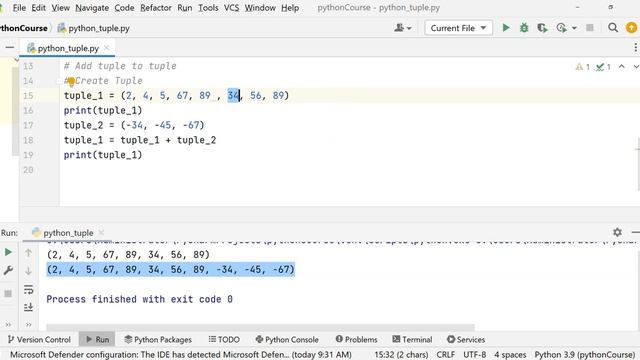The image size is (640, 360).
Task: Rerun python_tuple in the Run panel
Action: tap(8, 252)
